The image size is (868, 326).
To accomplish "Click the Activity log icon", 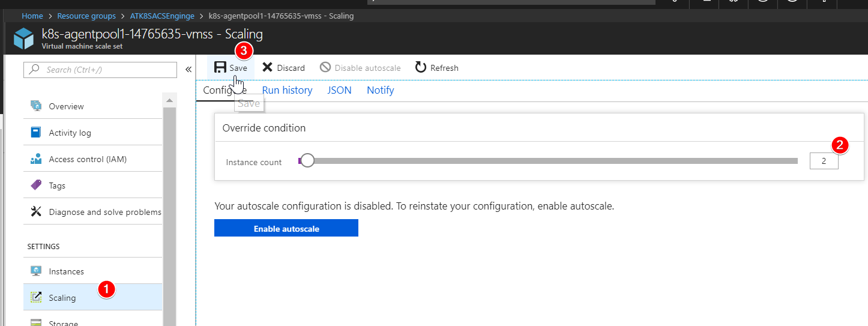I will point(36,133).
